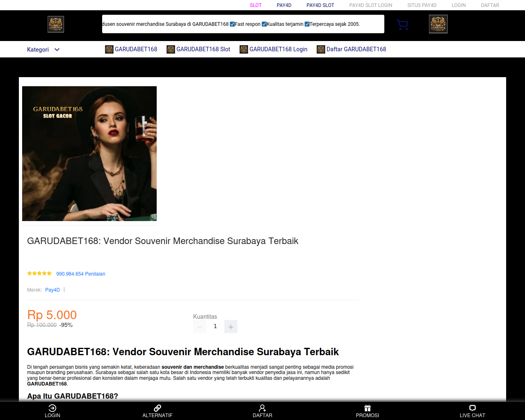Image resolution: width=525 pixels, height=420 pixels.
Task: Tap the Live Chat bubble icon
Action: point(472,408)
